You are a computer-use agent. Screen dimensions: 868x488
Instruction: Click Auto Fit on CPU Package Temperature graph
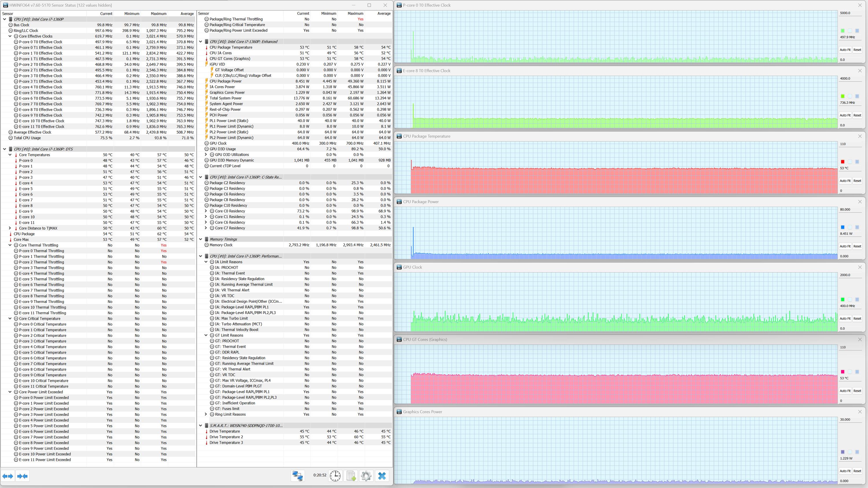click(845, 181)
